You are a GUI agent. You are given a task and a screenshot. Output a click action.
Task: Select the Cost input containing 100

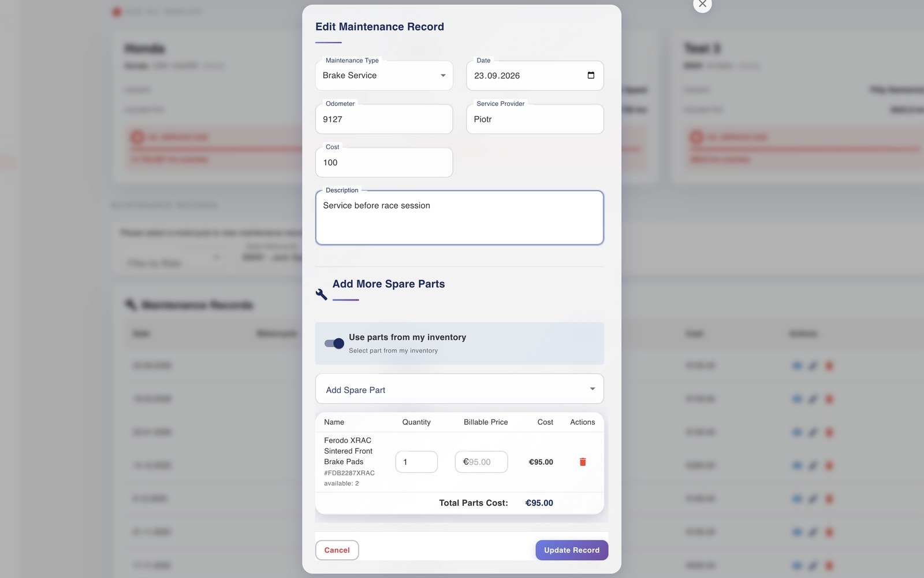point(384,162)
